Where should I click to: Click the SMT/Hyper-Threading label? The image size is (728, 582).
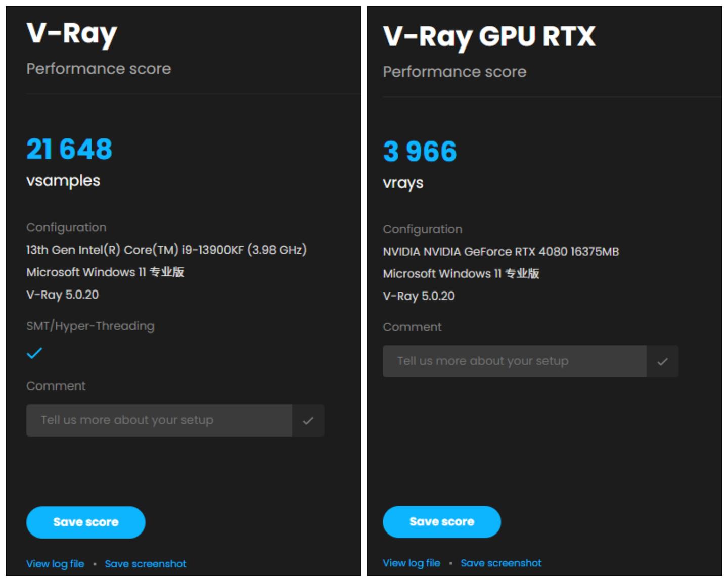90,326
